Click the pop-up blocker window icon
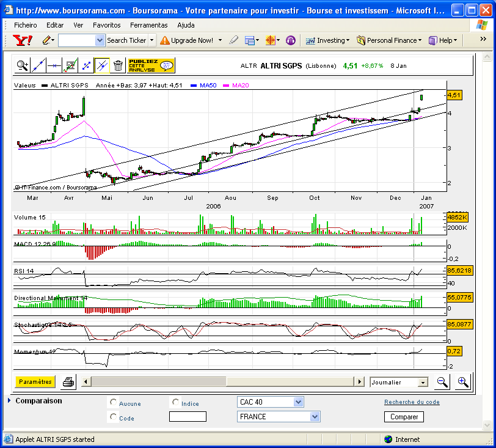The image size is (496, 448). click(250, 40)
